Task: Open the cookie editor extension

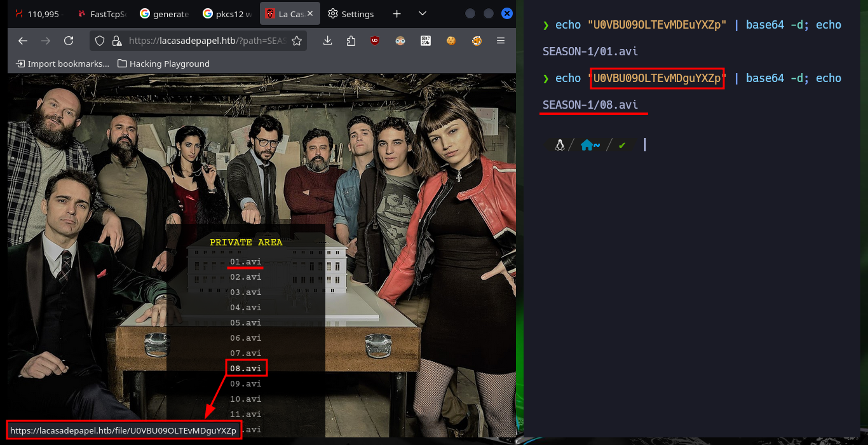Action: click(x=451, y=41)
